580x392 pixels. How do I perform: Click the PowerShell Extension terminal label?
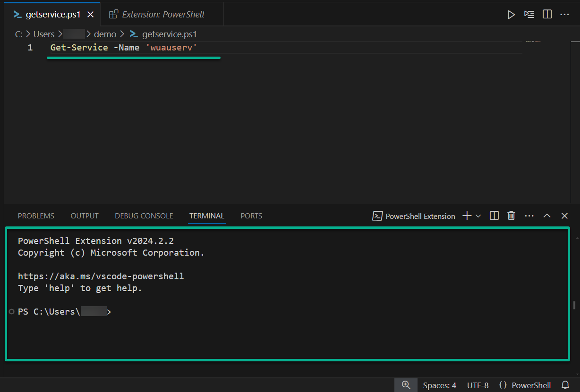[x=414, y=216]
